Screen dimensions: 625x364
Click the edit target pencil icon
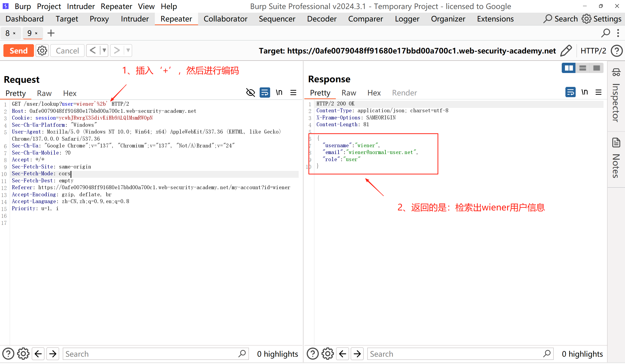pos(566,51)
